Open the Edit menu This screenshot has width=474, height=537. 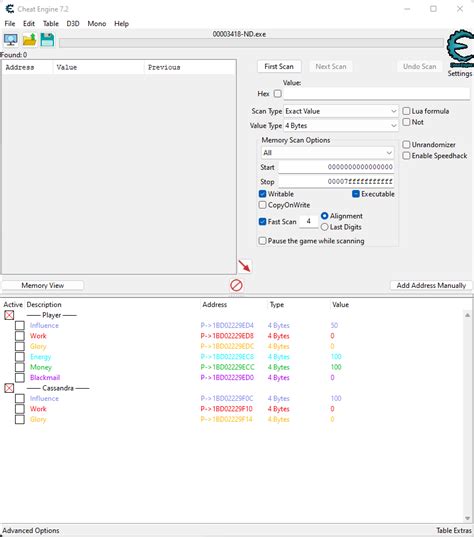click(29, 24)
